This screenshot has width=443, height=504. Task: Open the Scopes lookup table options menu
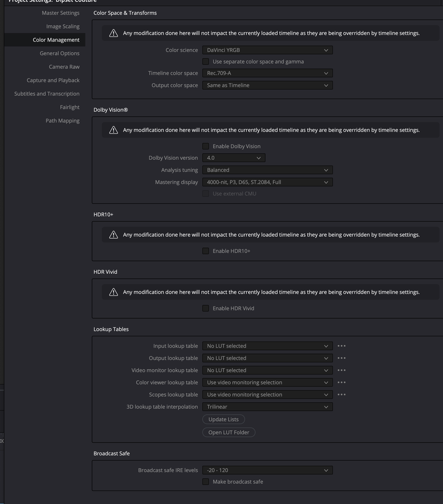coord(342,394)
